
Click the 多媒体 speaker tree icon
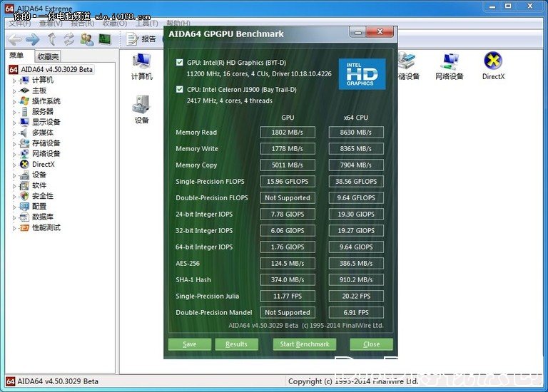tap(24, 133)
